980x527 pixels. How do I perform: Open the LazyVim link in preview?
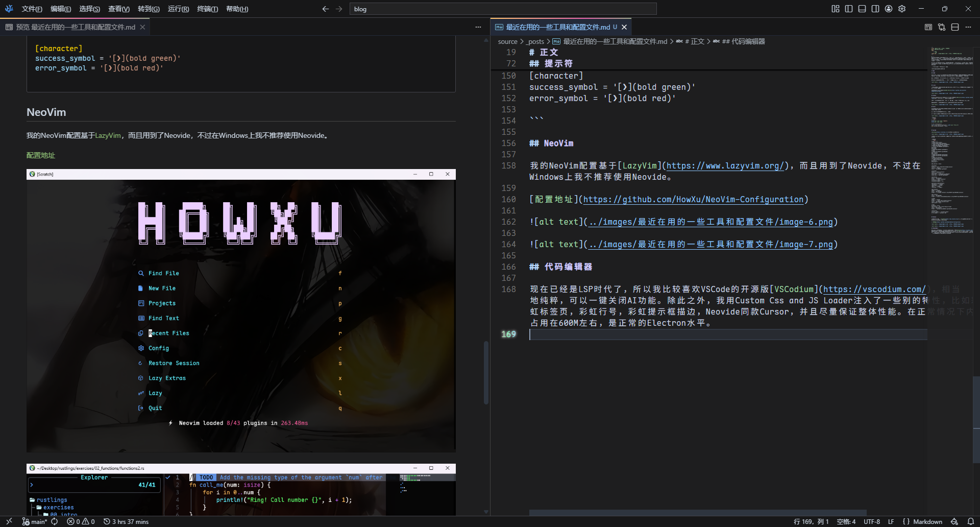pos(108,135)
